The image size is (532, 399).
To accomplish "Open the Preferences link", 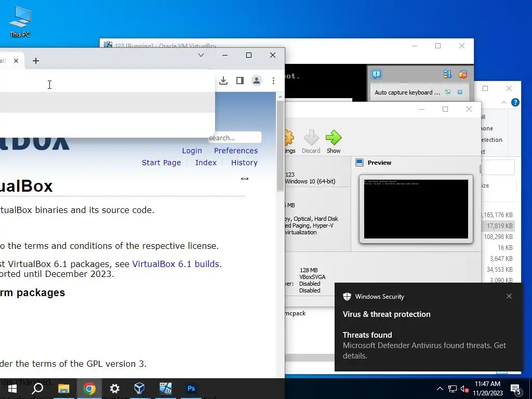I will 236,151.
